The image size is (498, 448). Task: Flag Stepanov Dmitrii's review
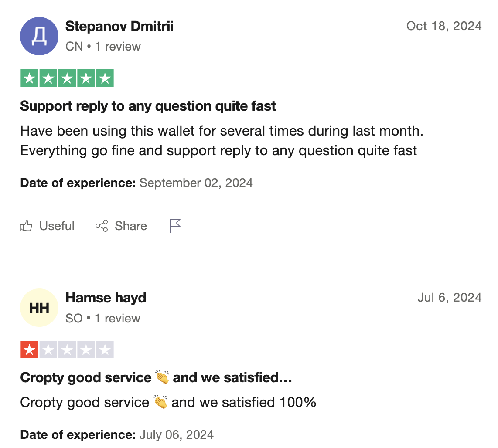pyautogui.click(x=175, y=226)
